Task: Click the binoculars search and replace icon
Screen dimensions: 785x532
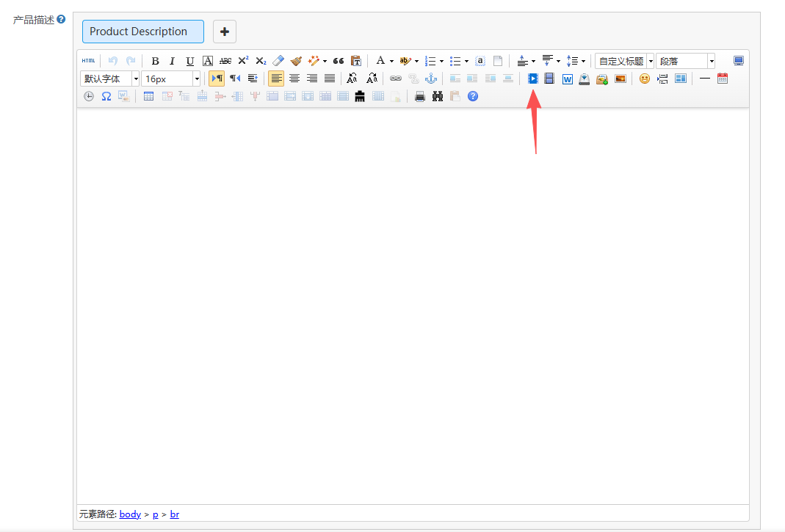Action: click(438, 96)
